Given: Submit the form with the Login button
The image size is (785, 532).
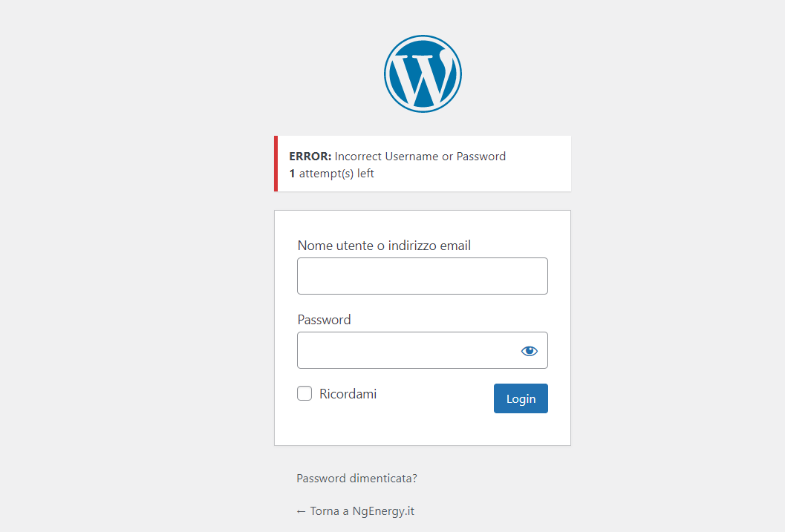Looking at the screenshot, I should tap(521, 398).
